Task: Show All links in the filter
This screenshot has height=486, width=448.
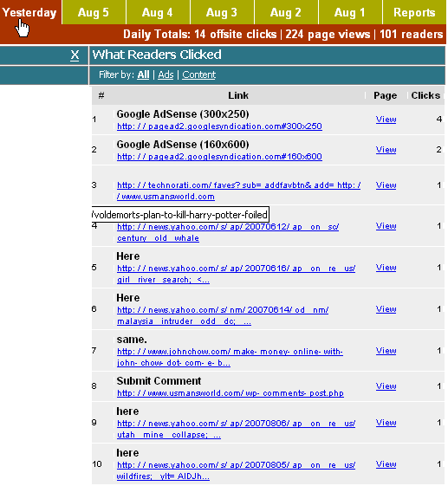Action: (x=143, y=75)
